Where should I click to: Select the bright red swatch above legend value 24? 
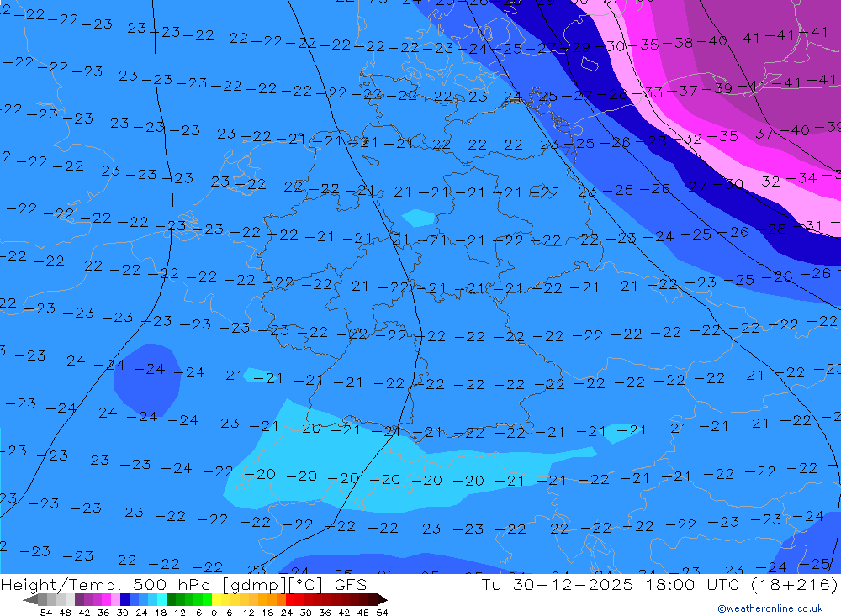290,599
